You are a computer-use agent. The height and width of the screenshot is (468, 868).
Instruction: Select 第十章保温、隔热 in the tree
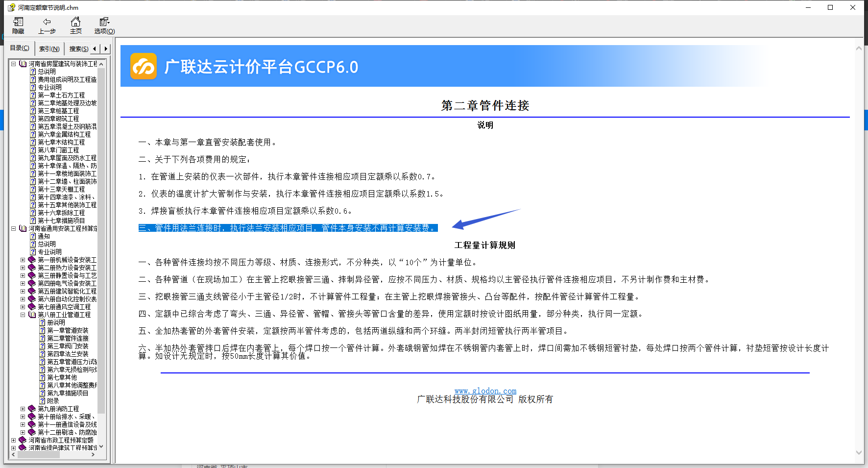click(68, 166)
